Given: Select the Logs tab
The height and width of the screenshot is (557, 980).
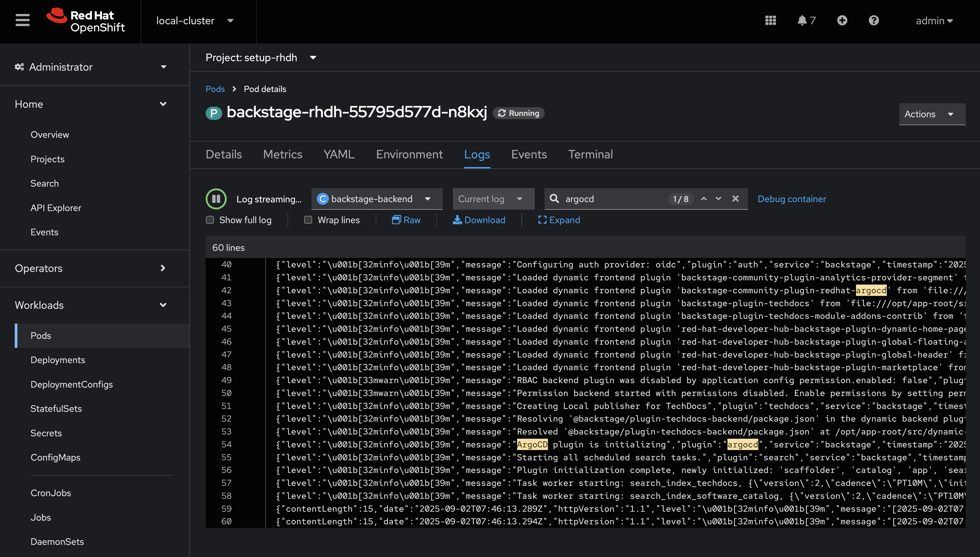Looking at the screenshot, I should [477, 155].
